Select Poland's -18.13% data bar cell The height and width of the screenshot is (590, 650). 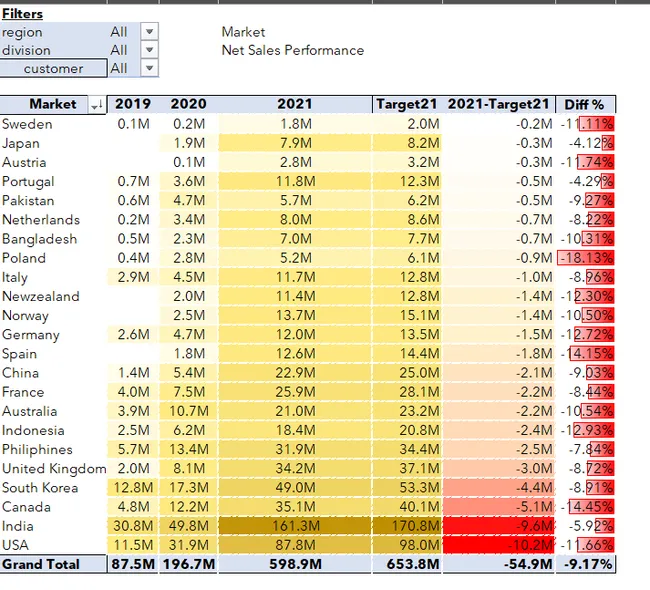point(585,258)
